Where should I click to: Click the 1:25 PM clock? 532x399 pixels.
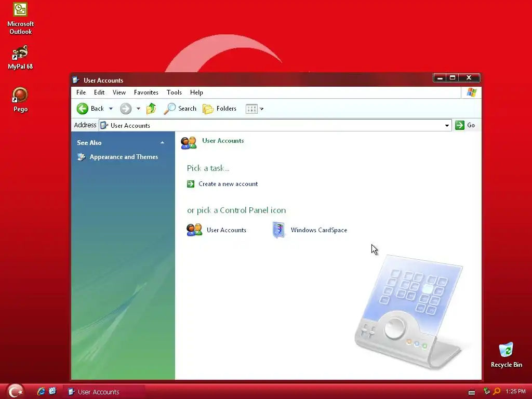coord(515,392)
